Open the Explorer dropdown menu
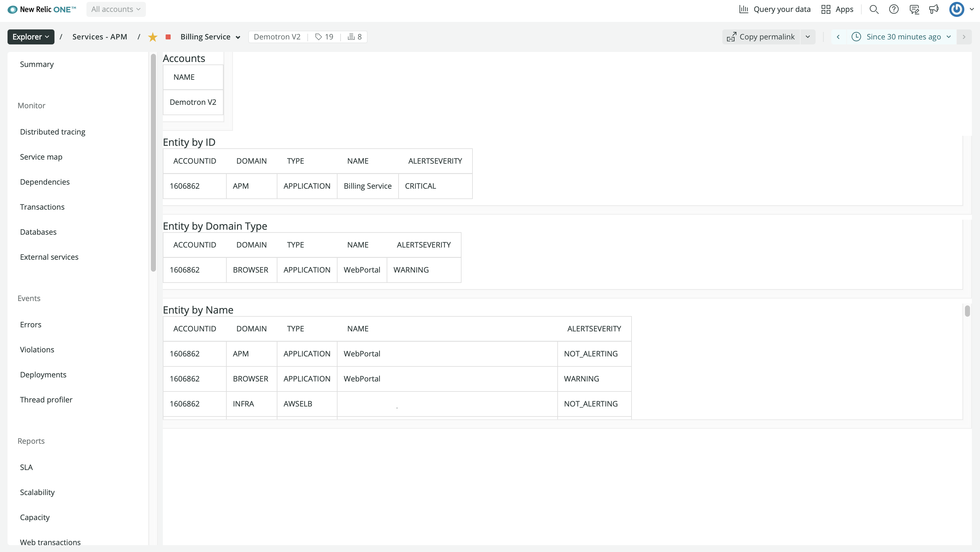 (x=31, y=37)
